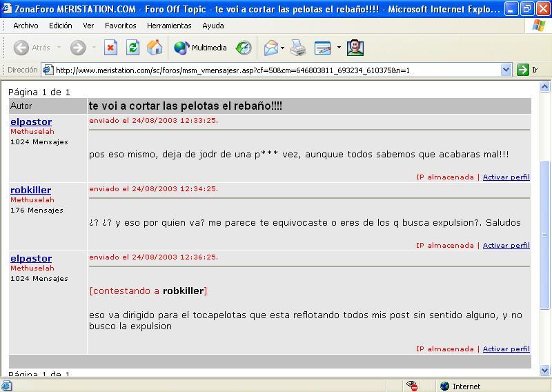Viewport: 552px width, 392px height.
Task: Open the Favoritos menu
Action: click(x=120, y=26)
